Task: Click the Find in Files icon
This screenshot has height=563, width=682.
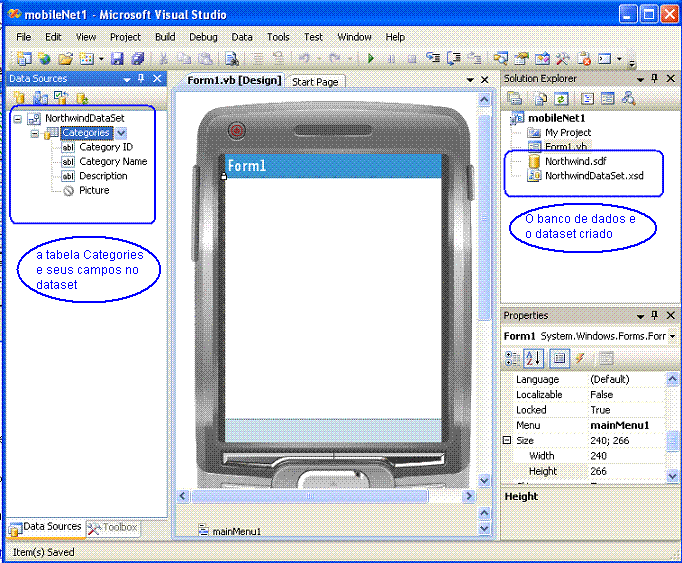Action: pos(231,58)
